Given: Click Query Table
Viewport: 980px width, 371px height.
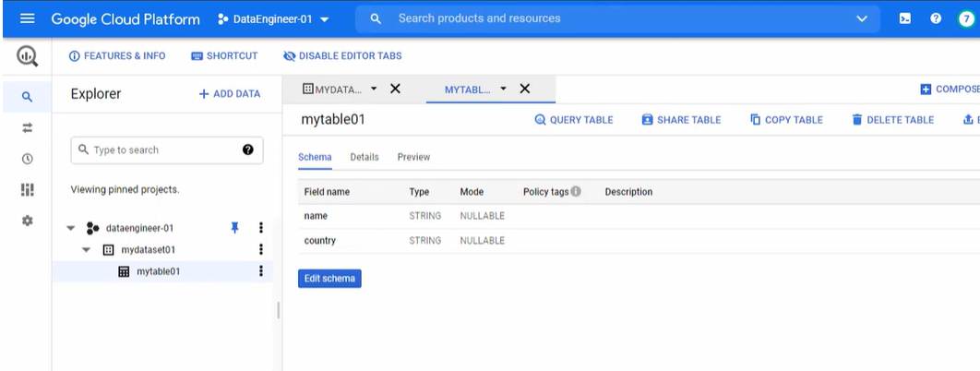Looking at the screenshot, I should coord(574,120).
